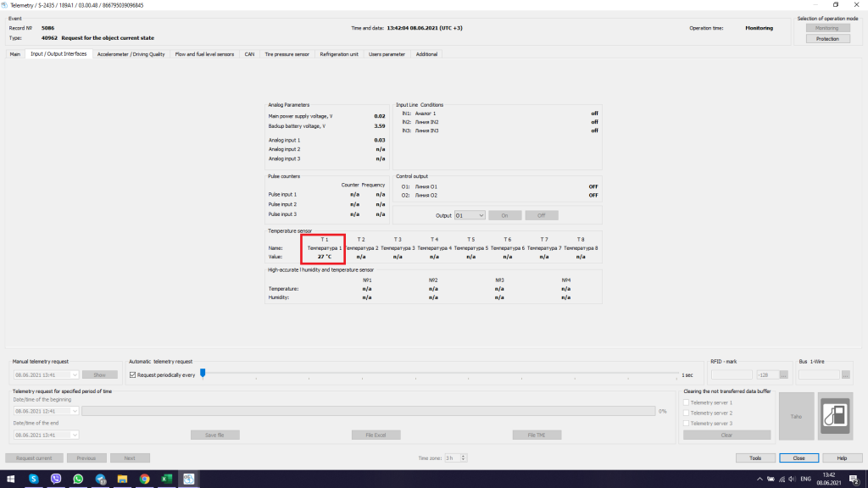The image size is (868, 488).
Task: Switch to Excel in the taskbar
Action: point(167,479)
